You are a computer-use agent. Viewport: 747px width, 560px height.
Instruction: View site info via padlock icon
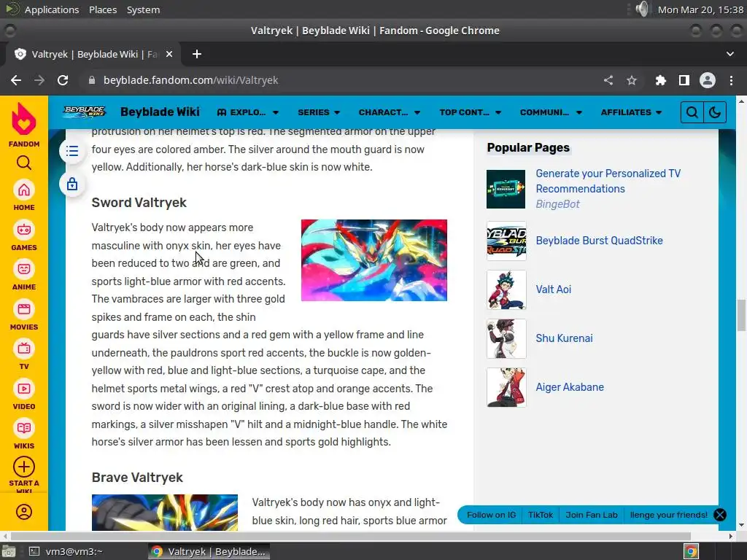pyautogui.click(x=92, y=80)
